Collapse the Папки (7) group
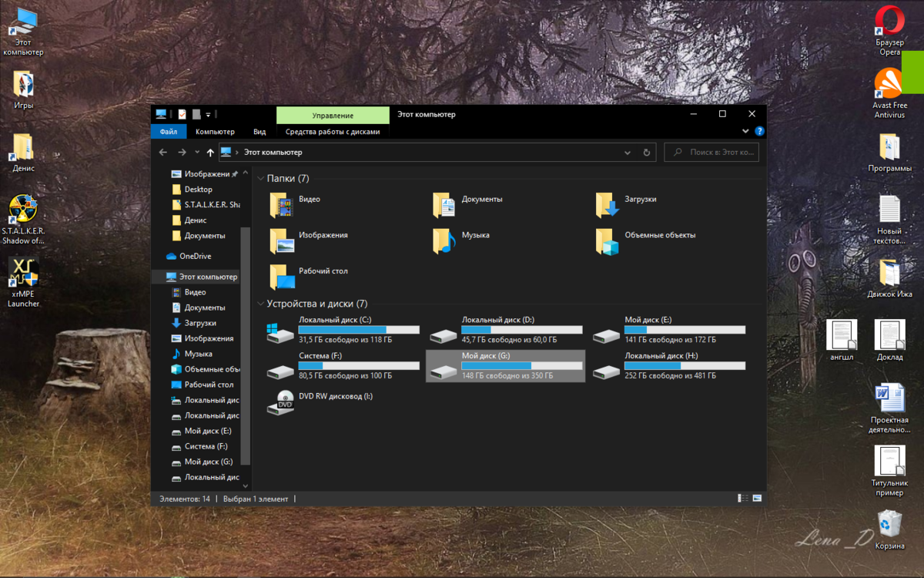The height and width of the screenshot is (578, 924). point(262,179)
